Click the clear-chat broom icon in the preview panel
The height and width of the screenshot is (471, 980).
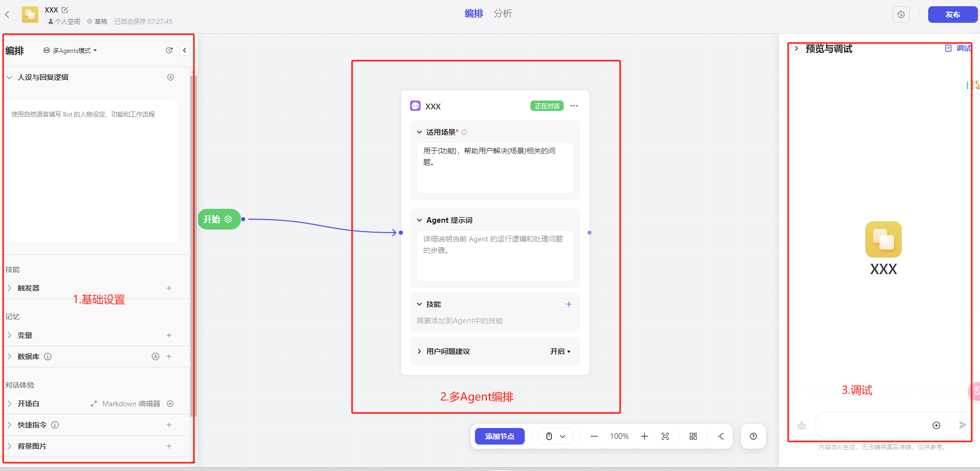802,425
